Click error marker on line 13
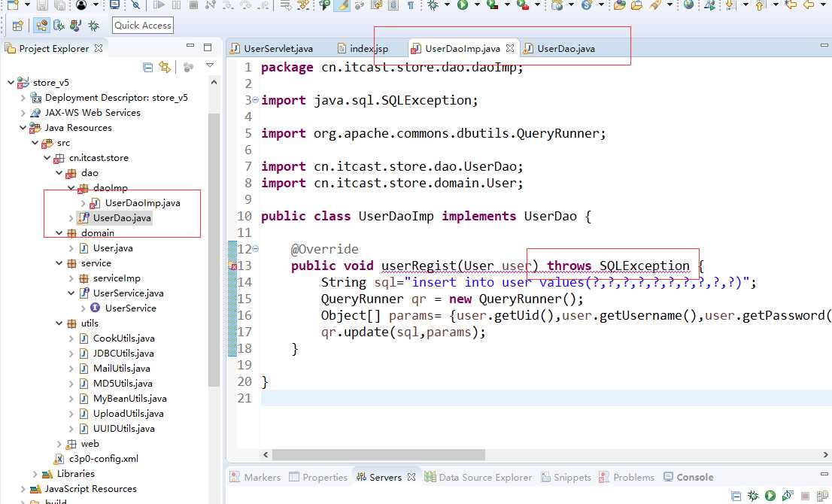The width and height of the screenshot is (832, 504). [x=232, y=266]
